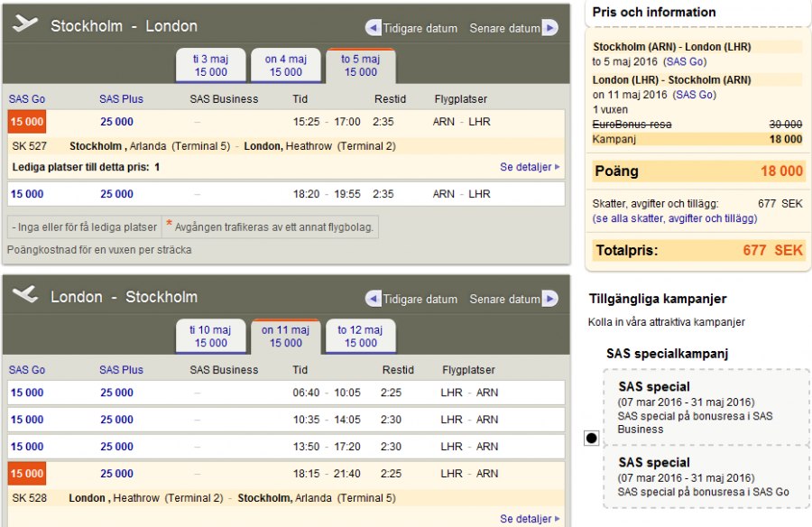Pick the 25 000 SAS Plus fare for 15:25 flight
Image resolution: width=812 pixels, height=527 pixels.
point(116,122)
